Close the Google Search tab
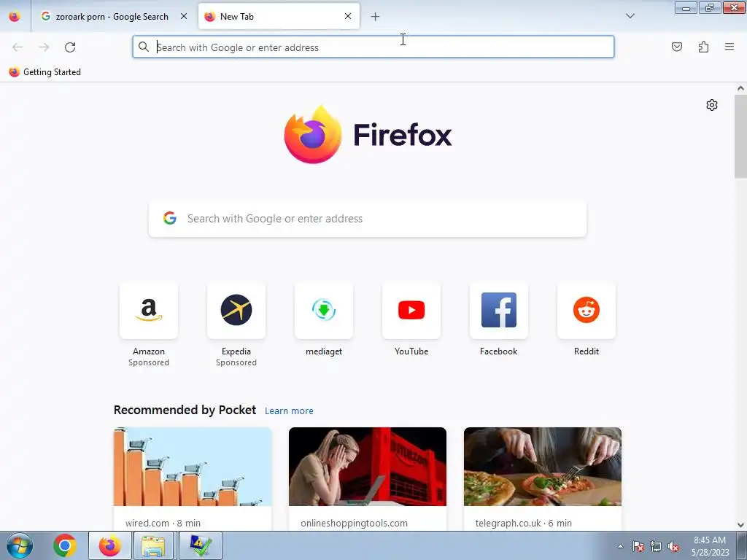 click(184, 16)
